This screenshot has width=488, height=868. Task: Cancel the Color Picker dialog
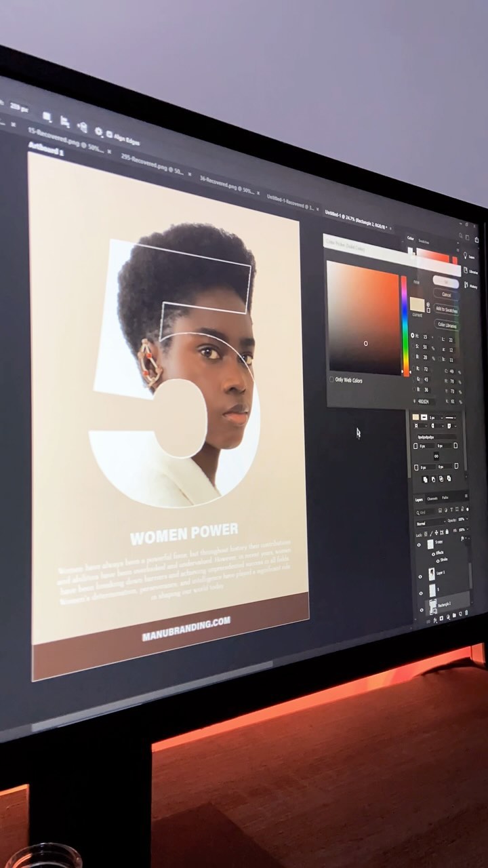tap(447, 294)
